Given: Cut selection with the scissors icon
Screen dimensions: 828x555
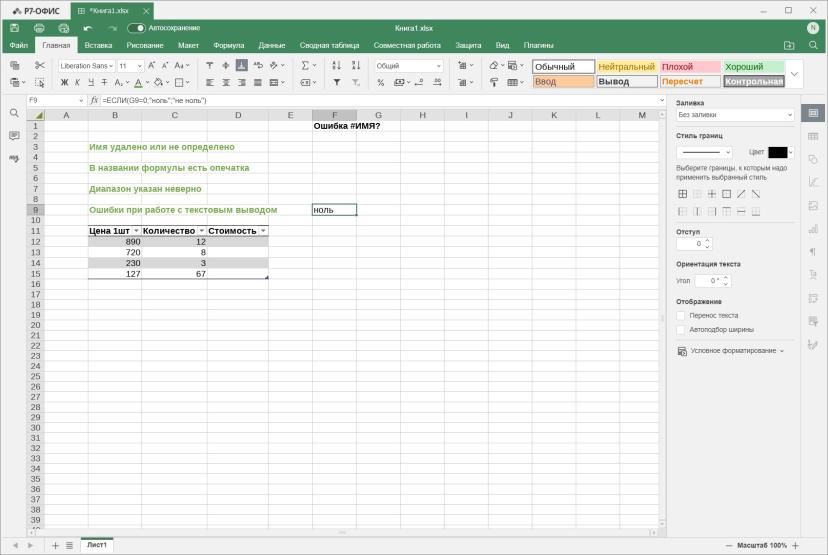Looking at the screenshot, I should point(40,65).
